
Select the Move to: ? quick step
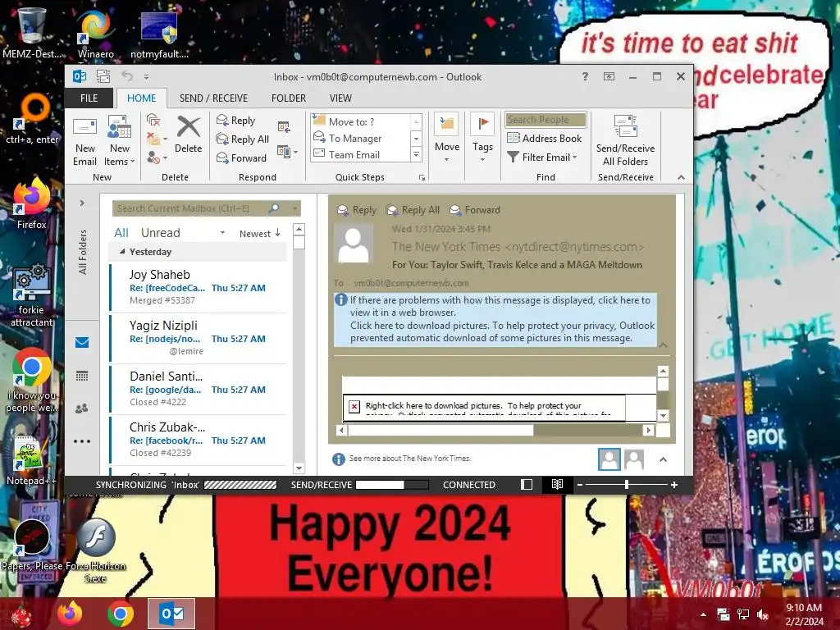(360, 121)
